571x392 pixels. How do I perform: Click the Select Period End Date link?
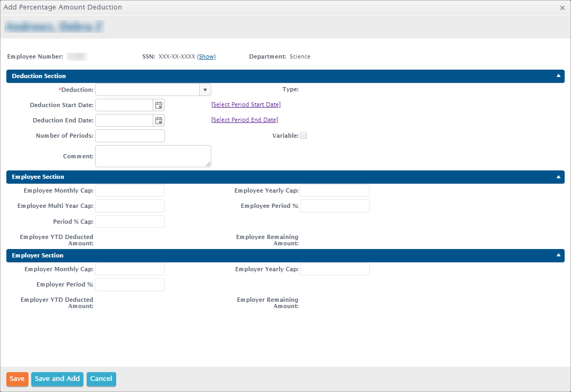click(x=245, y=120)
